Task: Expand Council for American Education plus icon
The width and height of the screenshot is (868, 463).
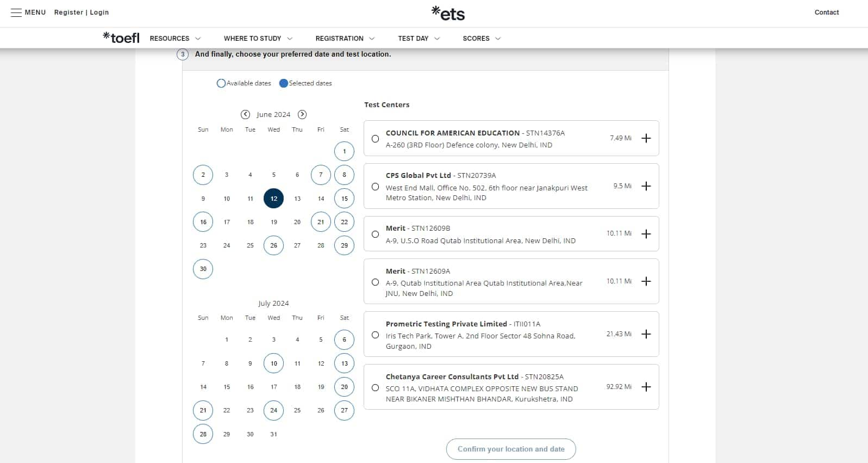Action: pos(646,138)
